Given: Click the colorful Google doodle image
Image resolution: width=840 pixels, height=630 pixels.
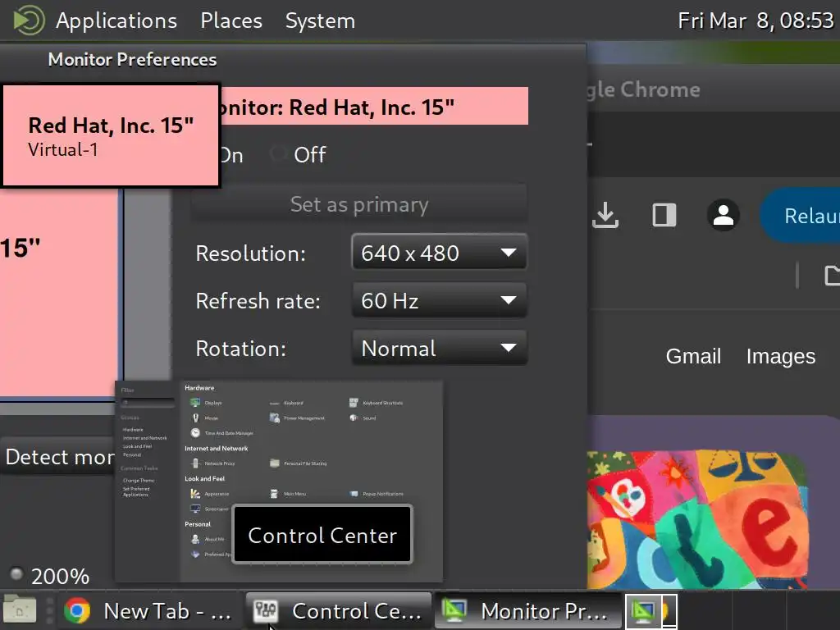Looking at the screenshot, I should point(699,518).
